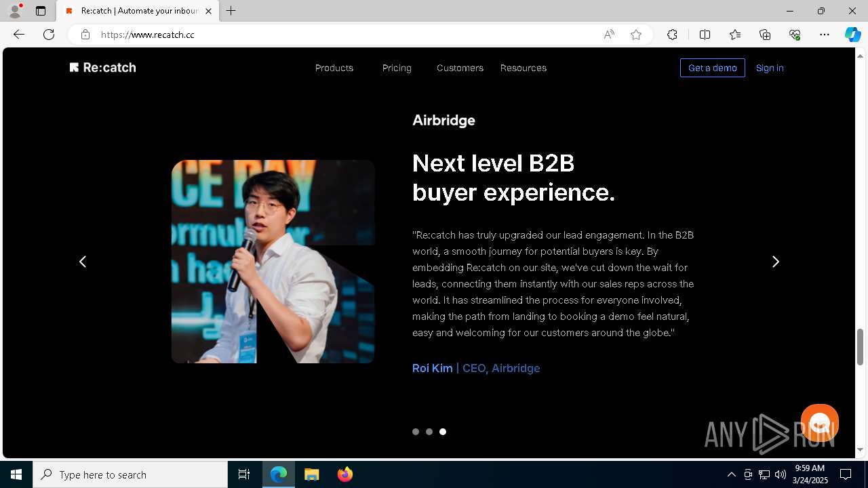Open Windows Start menu

coord(16,474)
